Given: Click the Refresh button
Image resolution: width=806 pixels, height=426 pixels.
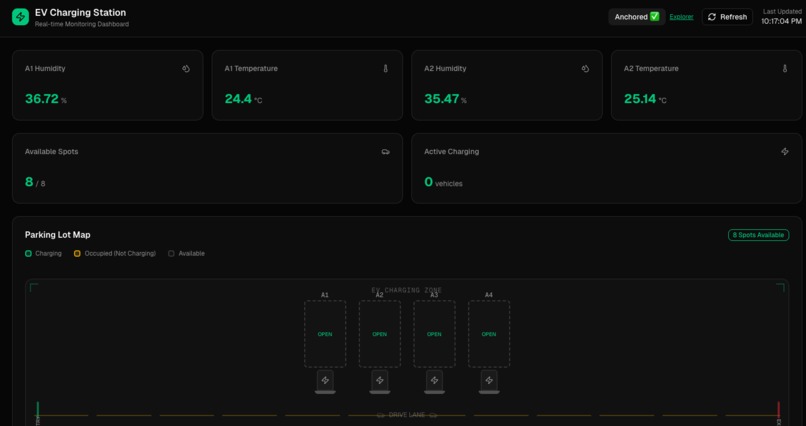Looking at the screenshot, I should [x=727, y=17].
